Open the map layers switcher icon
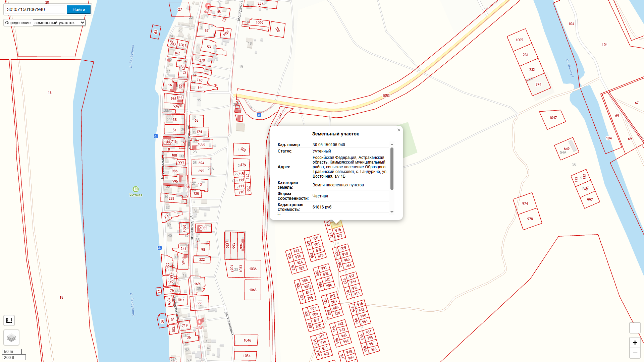This screenshot has width=644, height=362. click(11, 338)
